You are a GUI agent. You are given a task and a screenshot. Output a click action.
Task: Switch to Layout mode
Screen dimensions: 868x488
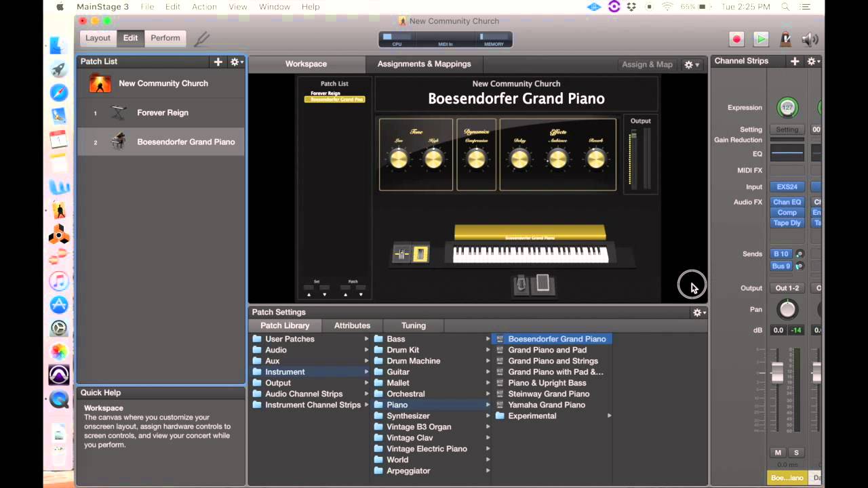(x=98, y=38)
